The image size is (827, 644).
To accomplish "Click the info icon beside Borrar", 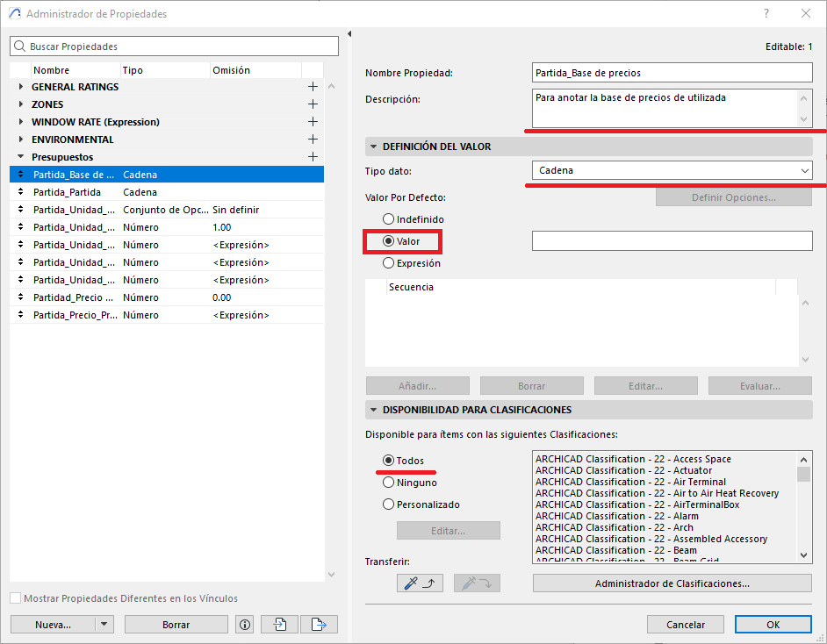I will coord(245,625).
